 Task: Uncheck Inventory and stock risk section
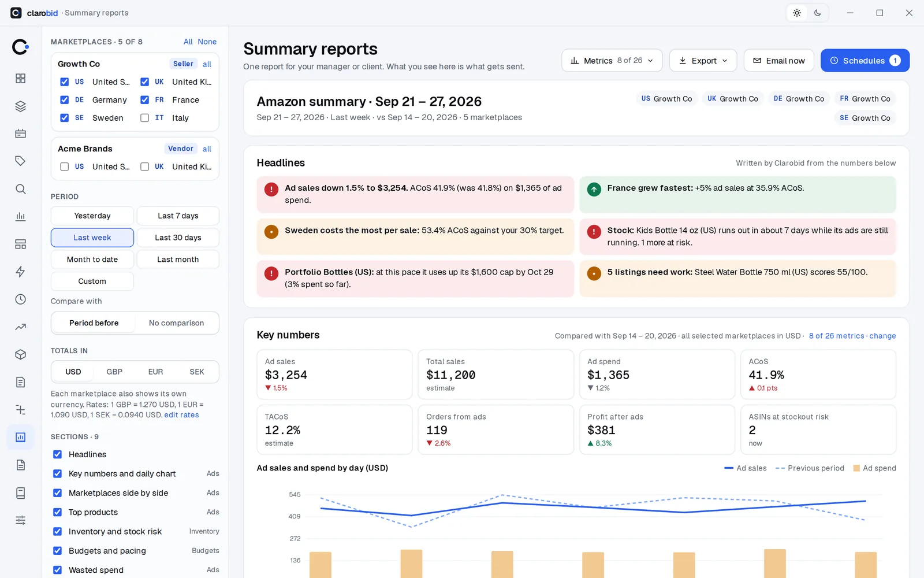click(58, 531)
